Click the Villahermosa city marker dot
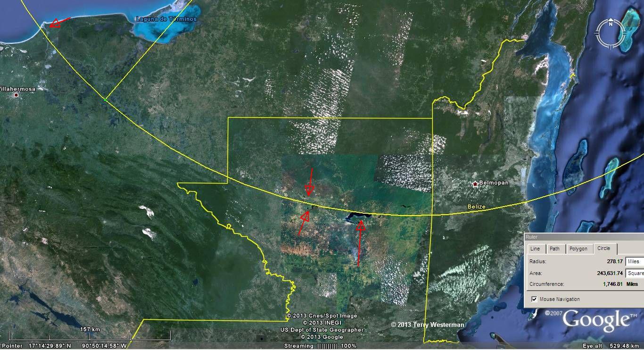644x350 pixels. click(x=16, y=95)
